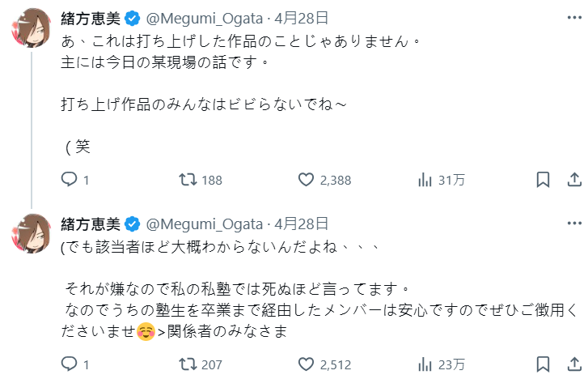
Task: Open the first tweet's 4月28日 timestamp
Action: (301, 18)
